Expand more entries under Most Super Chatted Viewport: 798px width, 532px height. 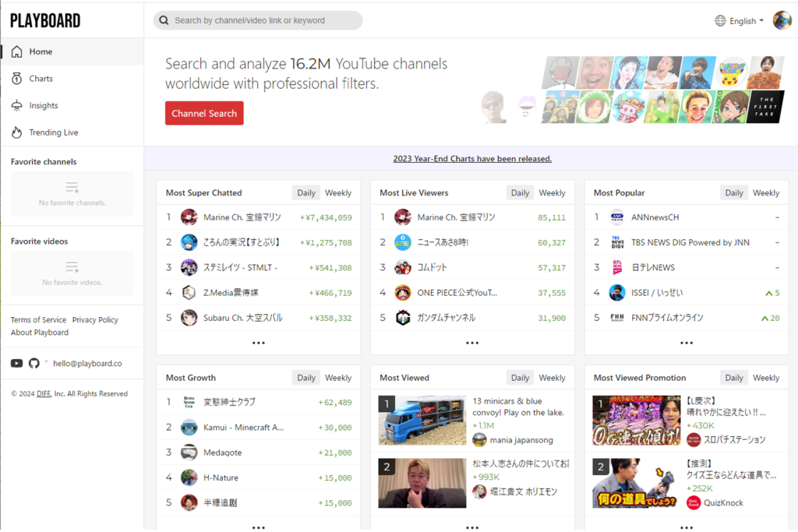(259, 343)
